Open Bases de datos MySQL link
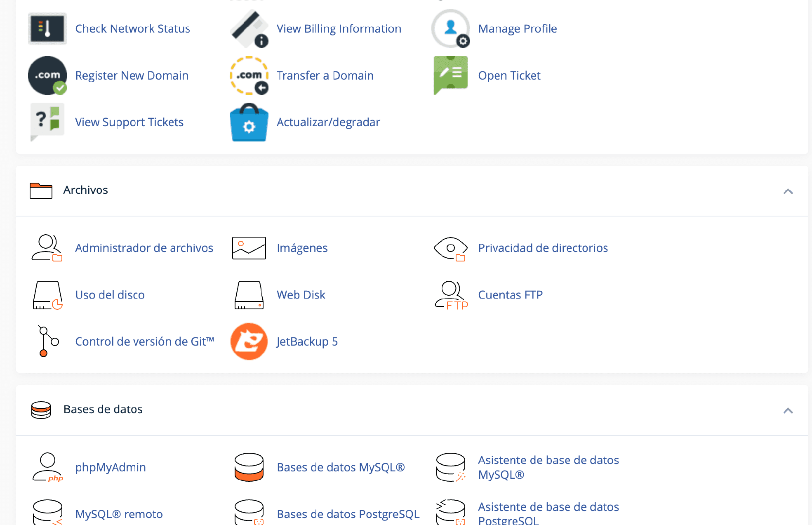 click(x=340, y=467)
